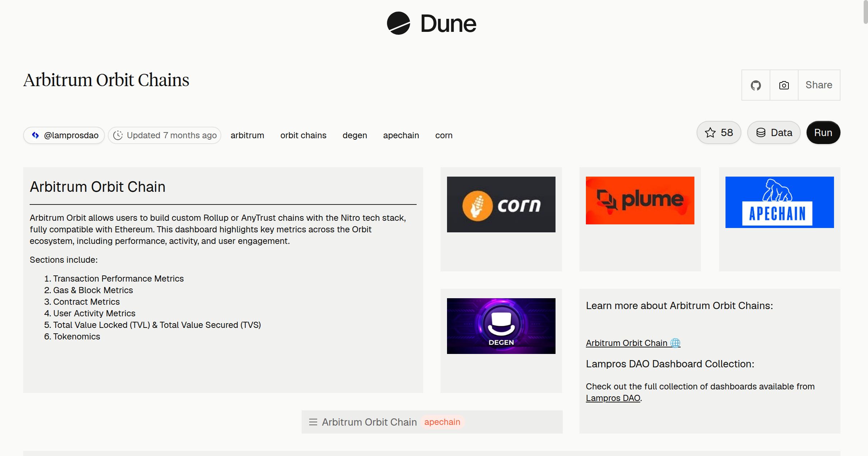This screenshot has width=868, height=456.
Task: Click the 'Arbitrum Orbit Chain' panel heading
Action: click(x=98, y=187)
